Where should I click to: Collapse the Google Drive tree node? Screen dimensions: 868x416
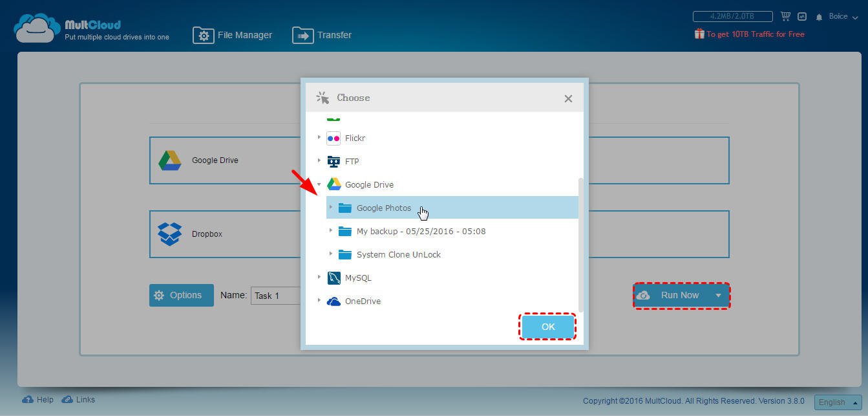click(x=319, y=184)
